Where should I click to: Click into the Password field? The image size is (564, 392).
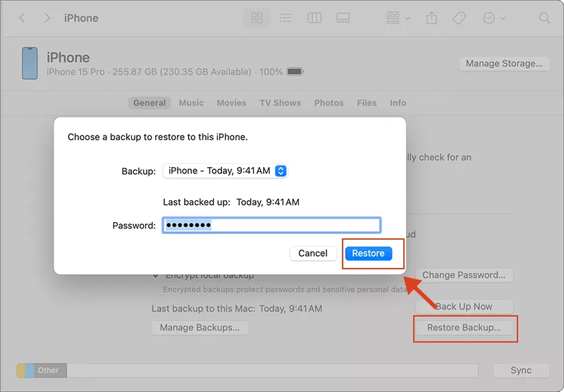pyautogui.click(x=271, y=225)
